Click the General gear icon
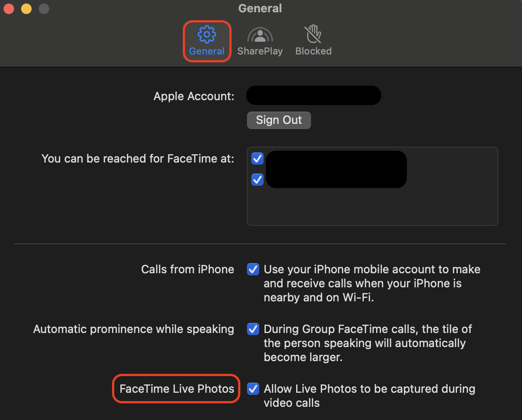This screenshot has height=420, width=522. click(x=207, y=33)
